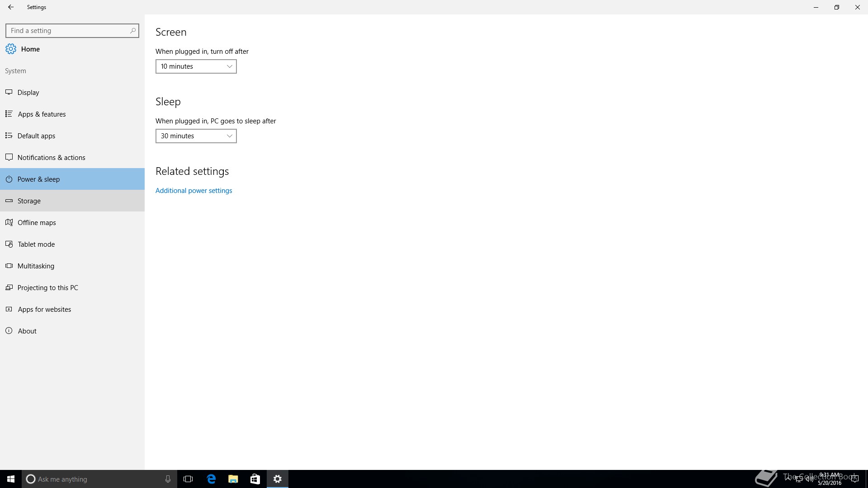Click the Find a setting search box

(68, 31)
